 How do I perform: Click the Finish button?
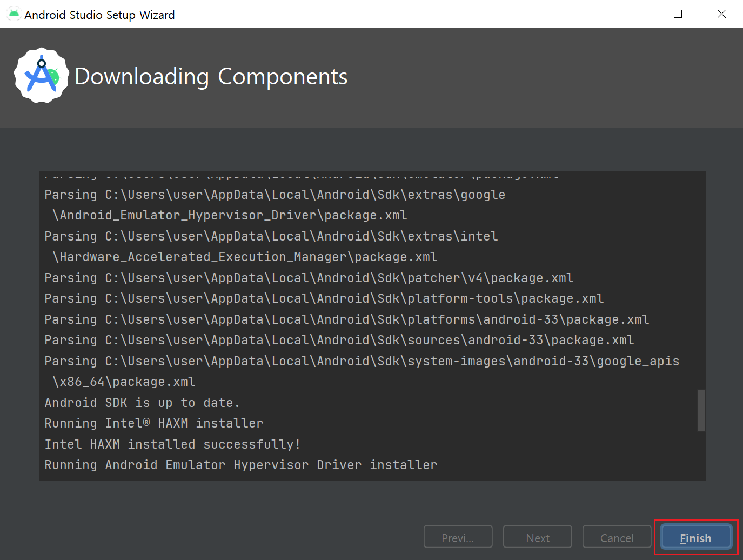tap(696, 537)
